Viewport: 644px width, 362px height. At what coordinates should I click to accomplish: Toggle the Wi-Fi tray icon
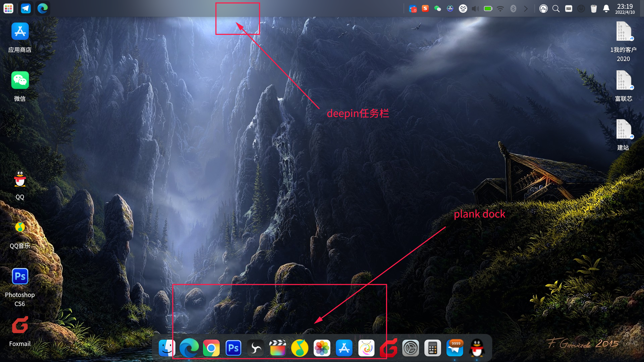point(500,9)
